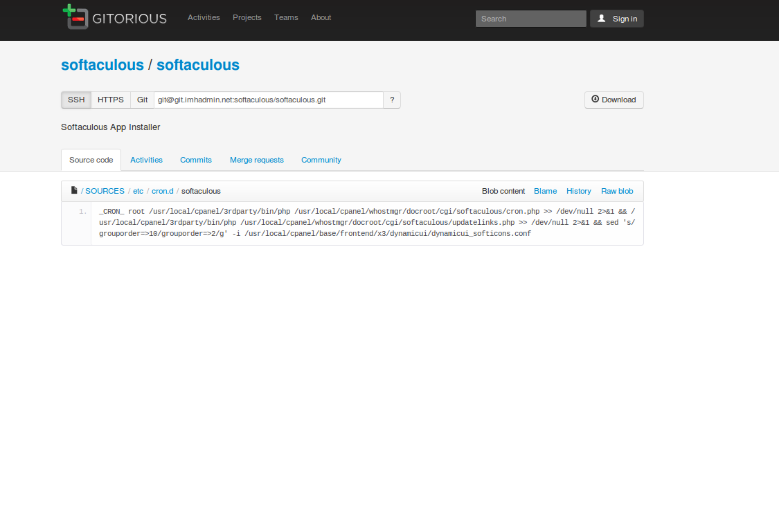779x532 pixels.
Task: Open the Commits tab
Action: [196, 160]
